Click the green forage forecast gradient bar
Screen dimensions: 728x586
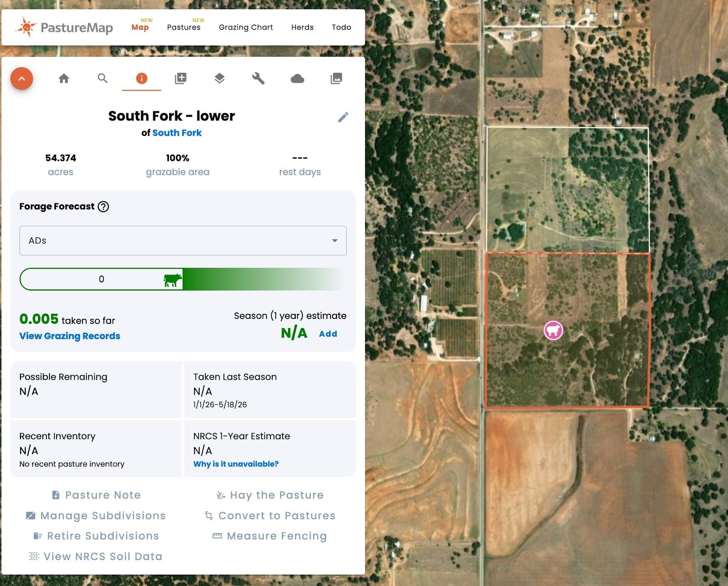[263, 279]
